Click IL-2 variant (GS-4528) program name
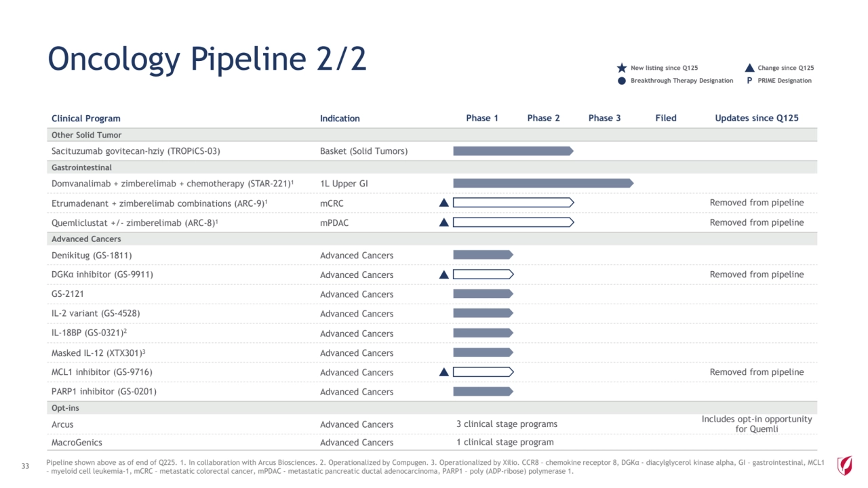The width and height of the screenshot is (868, 488). click(x=96, y=314)
